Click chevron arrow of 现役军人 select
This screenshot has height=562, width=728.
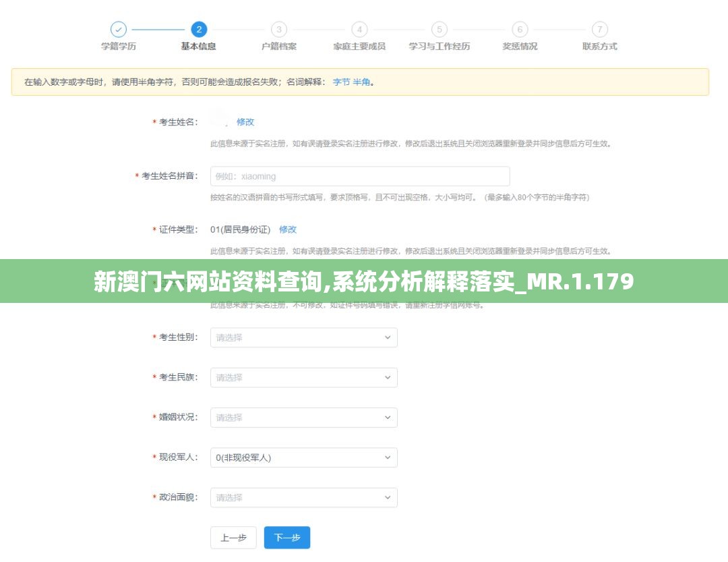tap(387, 457)
